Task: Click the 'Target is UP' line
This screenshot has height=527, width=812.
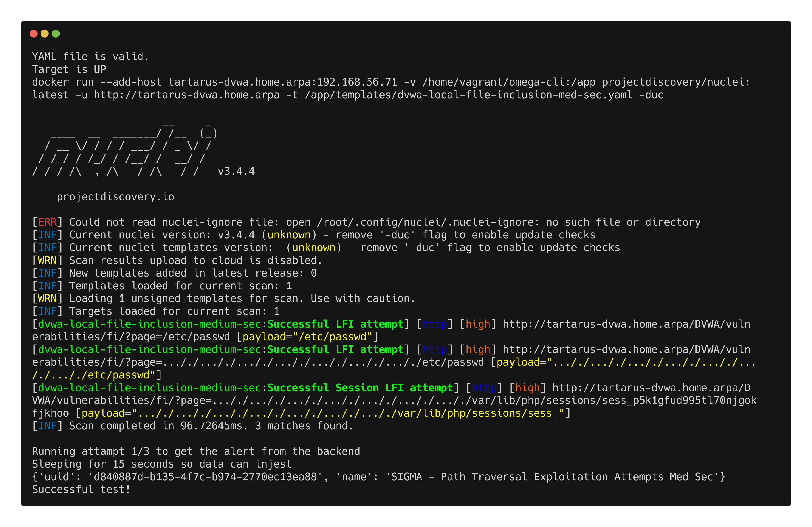Action: point(69,69)
